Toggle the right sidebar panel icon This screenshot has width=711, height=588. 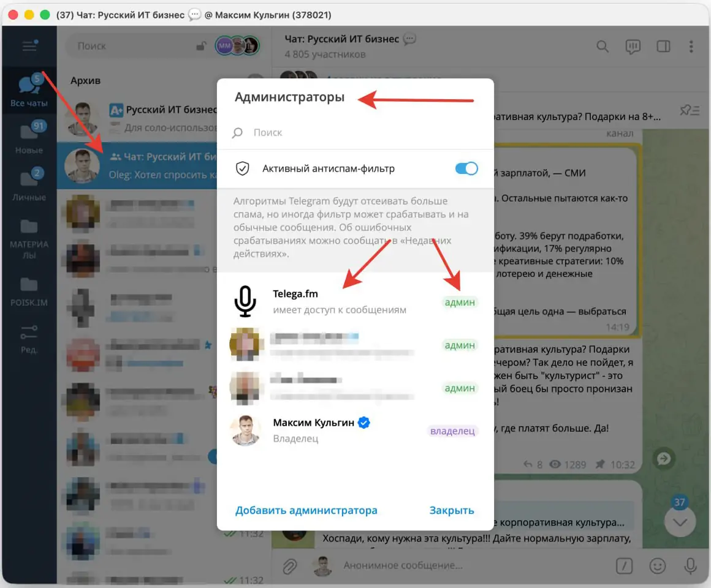(x=663, y=47)
